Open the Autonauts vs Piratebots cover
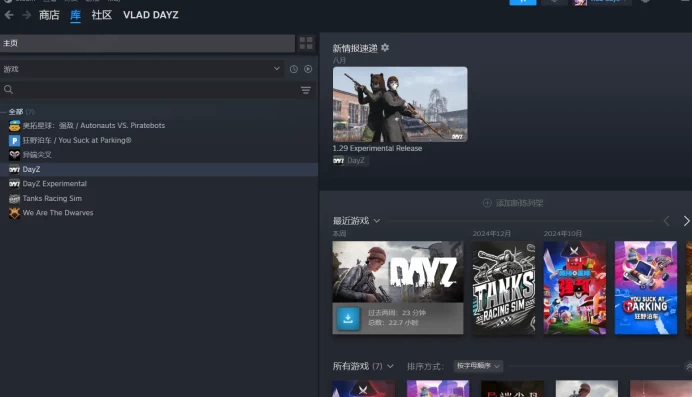This screenshot has height=397, width=692. coord(575,288)
